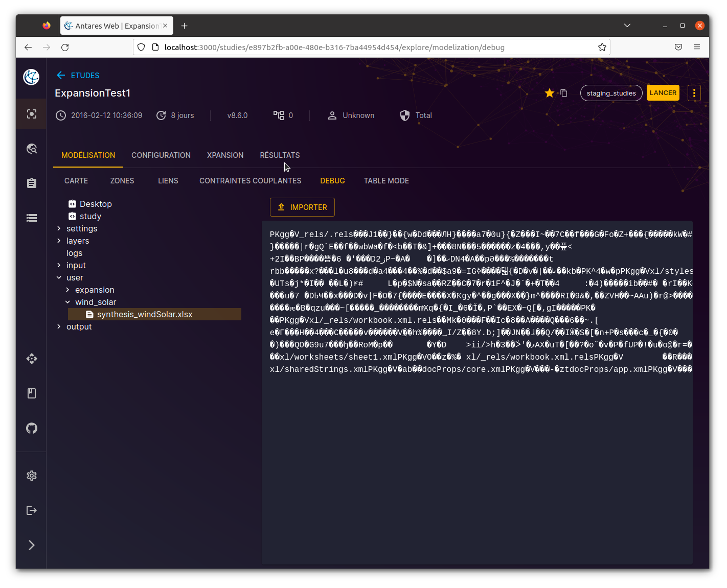Click the IMPORTER button
Image resolution: width=727 pixels, height=588 pixels.
coord(302,207)
